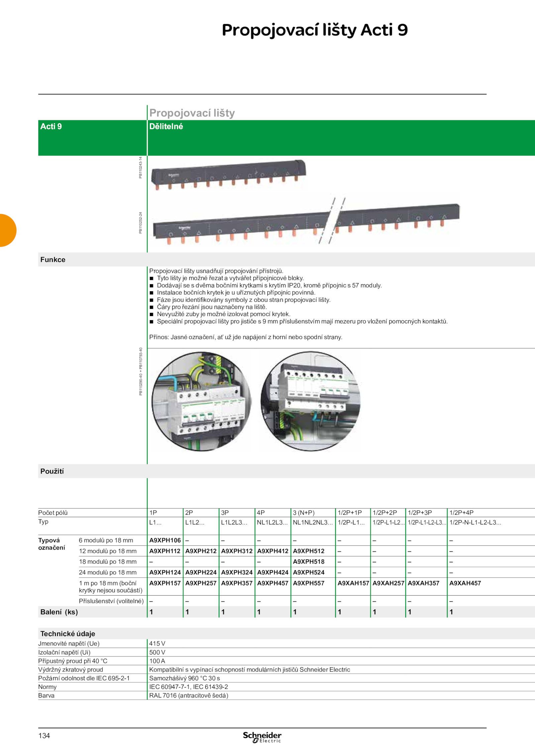This screenshot has height=756, width=535.
Task: Click 'Dělitelné' in the green header
Action: 166,126
